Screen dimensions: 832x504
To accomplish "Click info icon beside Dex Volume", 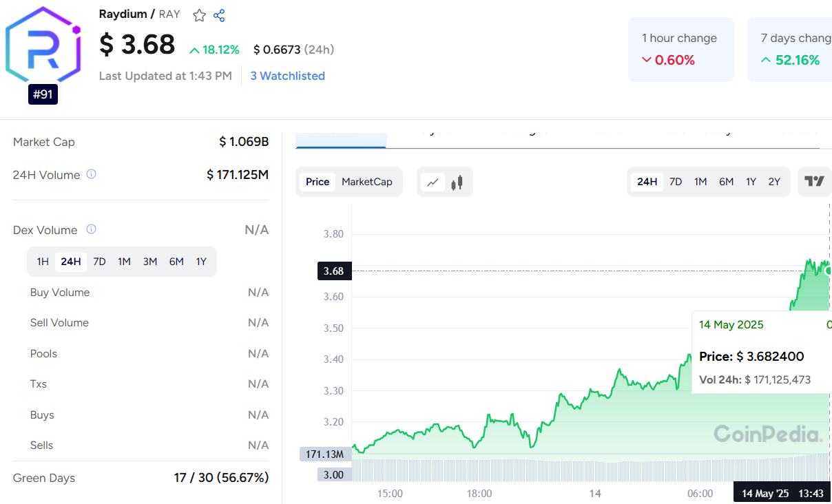I will [x=91, y=229].
